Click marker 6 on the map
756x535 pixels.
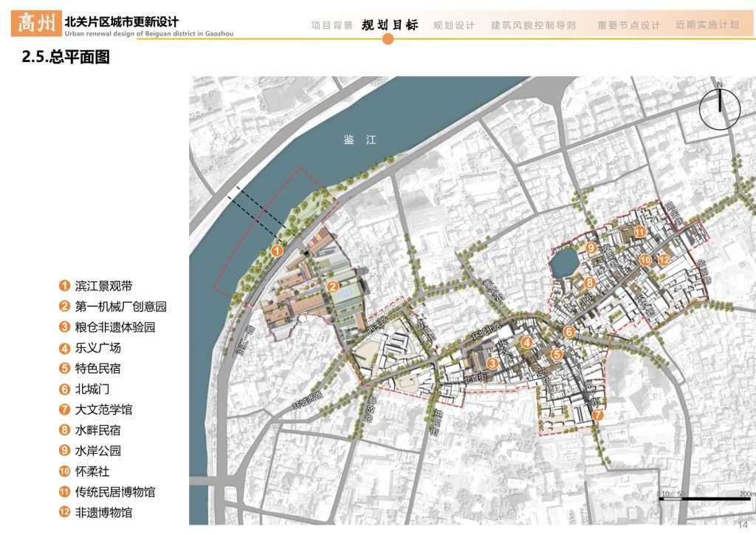point(568,333)
